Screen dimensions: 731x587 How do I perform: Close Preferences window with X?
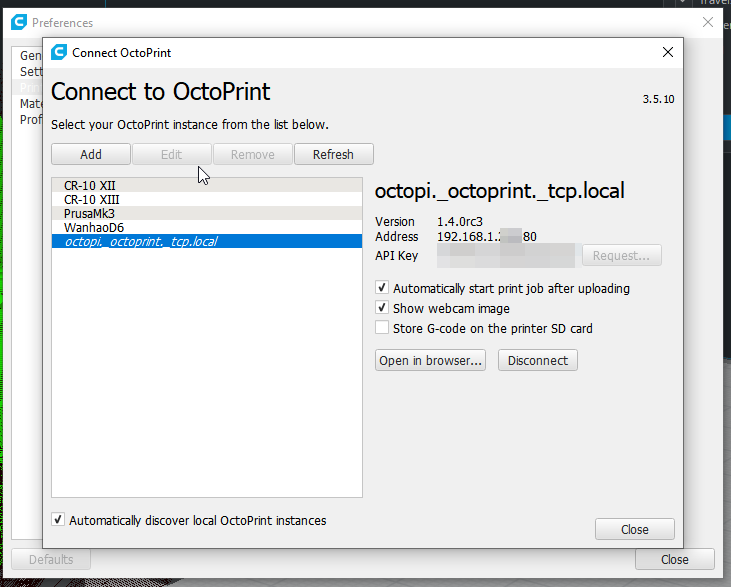point(708,22)
